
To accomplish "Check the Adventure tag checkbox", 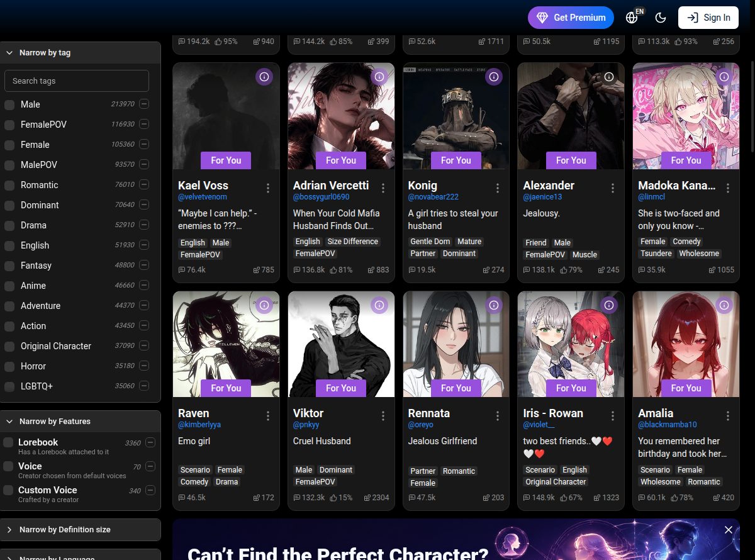I will pyautogui.click(x=9, y=306).
